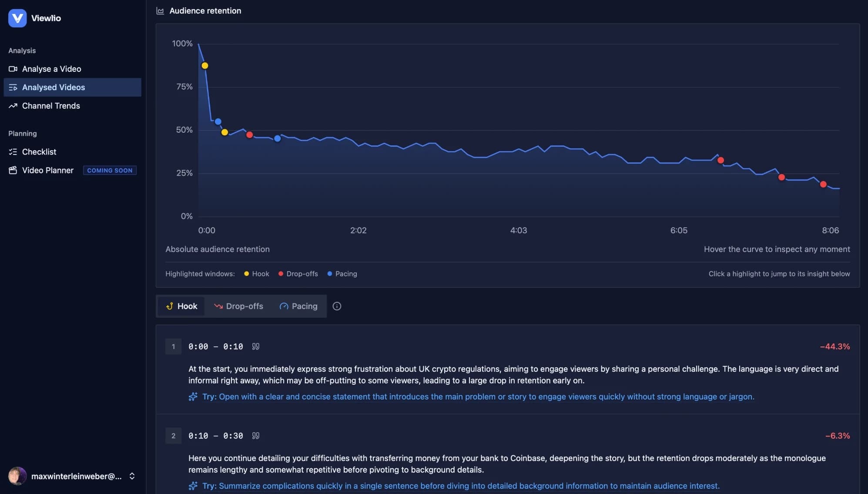Open Try suggestion about summarizing complications

[461, 486]
